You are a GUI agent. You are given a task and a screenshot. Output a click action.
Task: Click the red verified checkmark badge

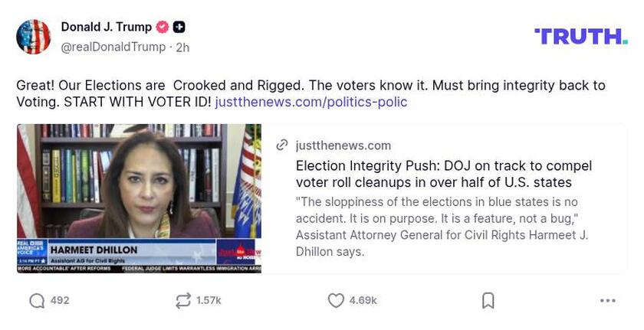[163, 28]
